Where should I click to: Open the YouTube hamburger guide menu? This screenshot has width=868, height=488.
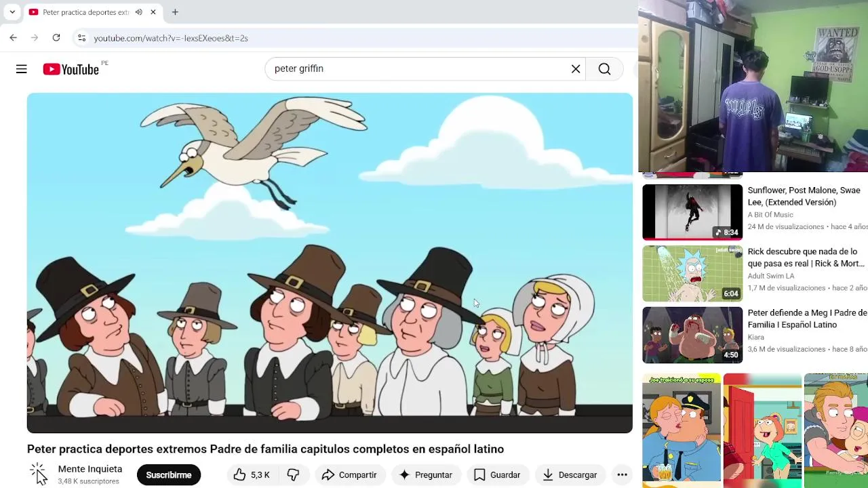tap(22, 69)
